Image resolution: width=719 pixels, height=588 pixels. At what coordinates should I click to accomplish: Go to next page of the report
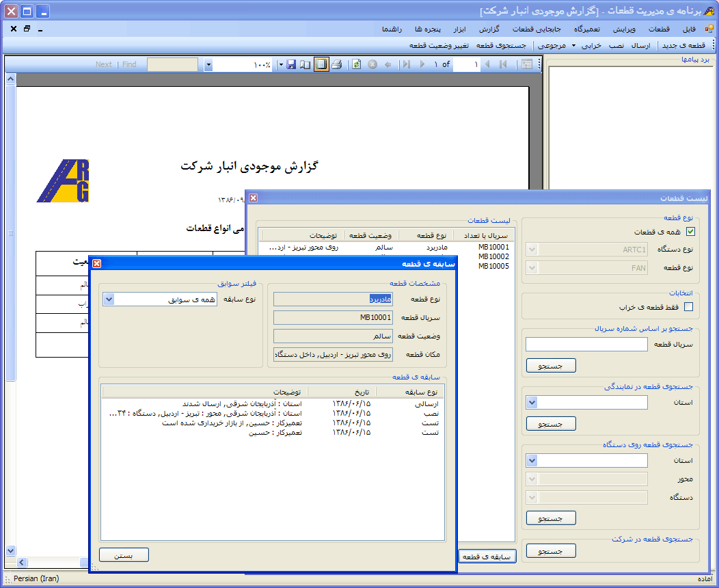[x=422, y=65]
